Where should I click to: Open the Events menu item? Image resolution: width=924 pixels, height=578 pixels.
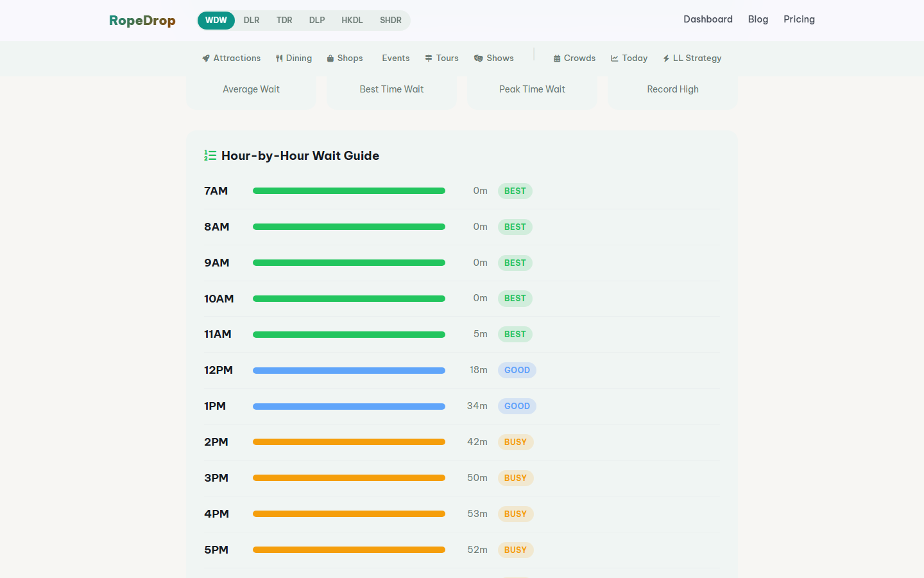click(395, 58)
